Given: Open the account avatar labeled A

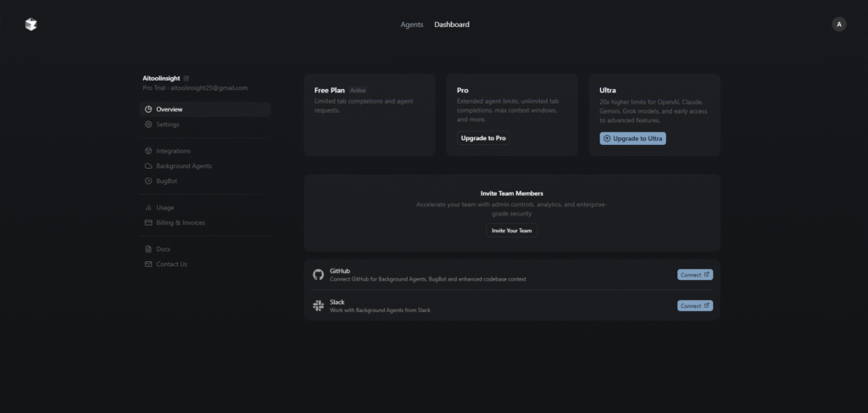Looking at the screenshot, I should [x=838, y=25].
